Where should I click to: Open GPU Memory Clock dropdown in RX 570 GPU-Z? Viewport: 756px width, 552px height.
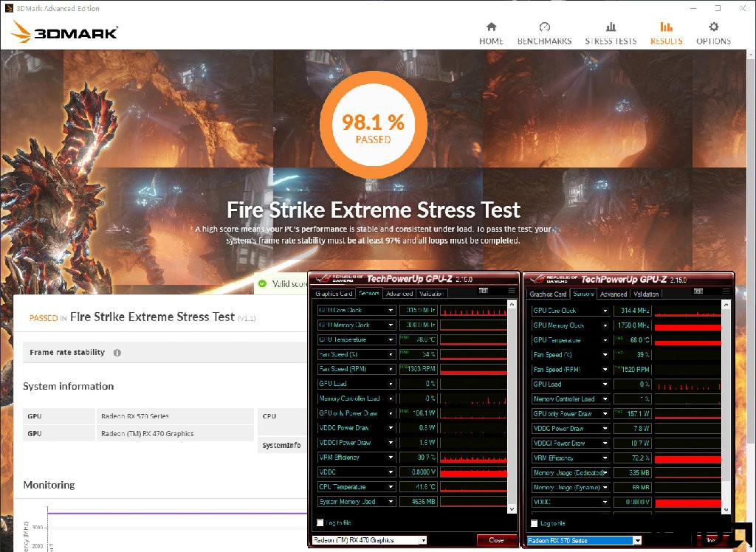click(x=605, y=326)
